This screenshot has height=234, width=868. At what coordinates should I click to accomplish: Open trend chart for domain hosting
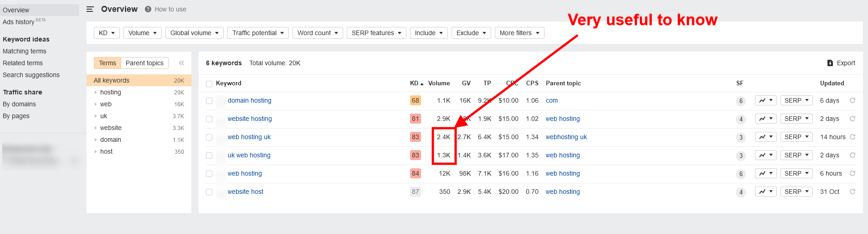click(765, 100)
